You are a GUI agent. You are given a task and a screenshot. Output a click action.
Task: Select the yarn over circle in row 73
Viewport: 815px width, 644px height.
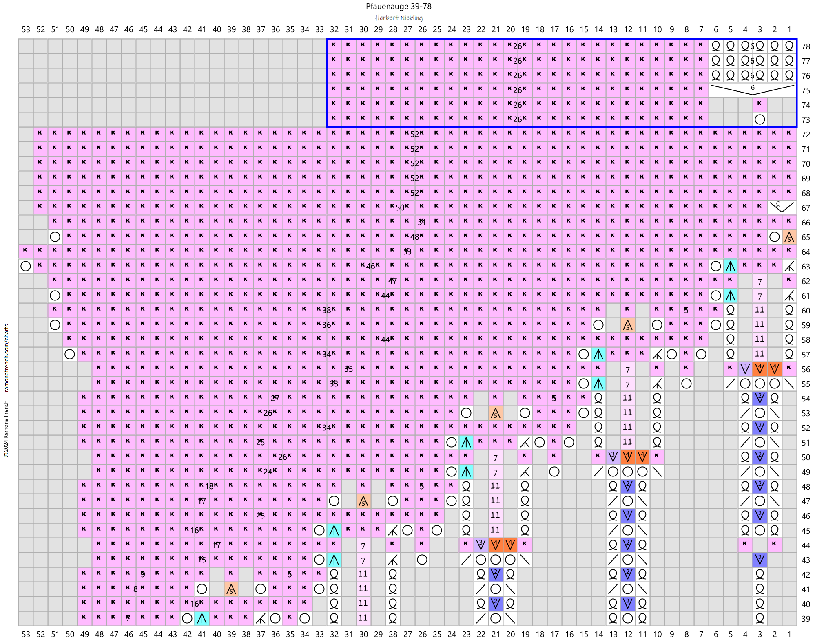tap(760, 119)
